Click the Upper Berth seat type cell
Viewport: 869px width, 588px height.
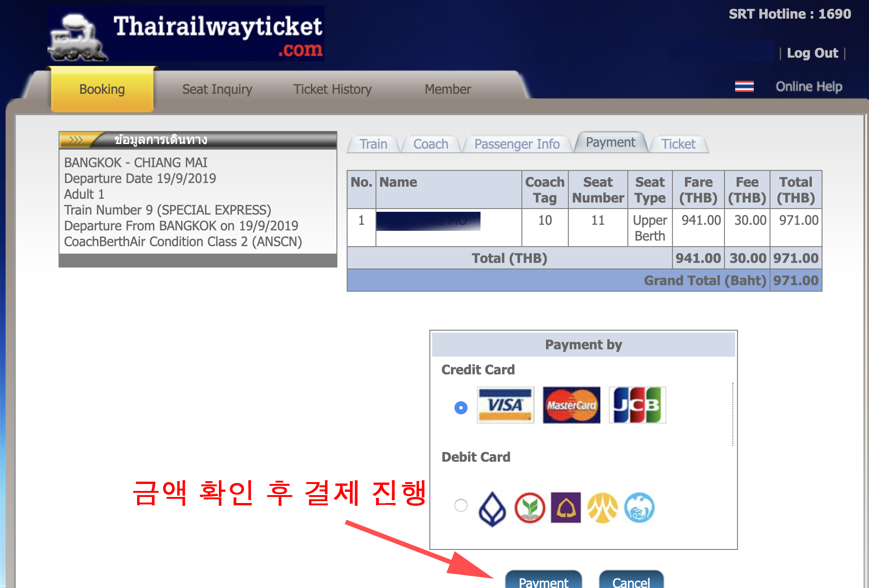point(650,228)
